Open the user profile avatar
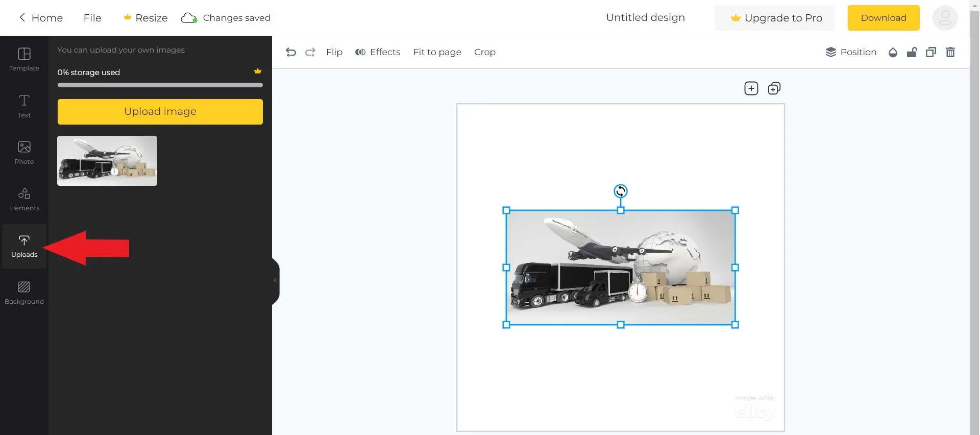Screen dimensions: 980x435 pos(945,18)
